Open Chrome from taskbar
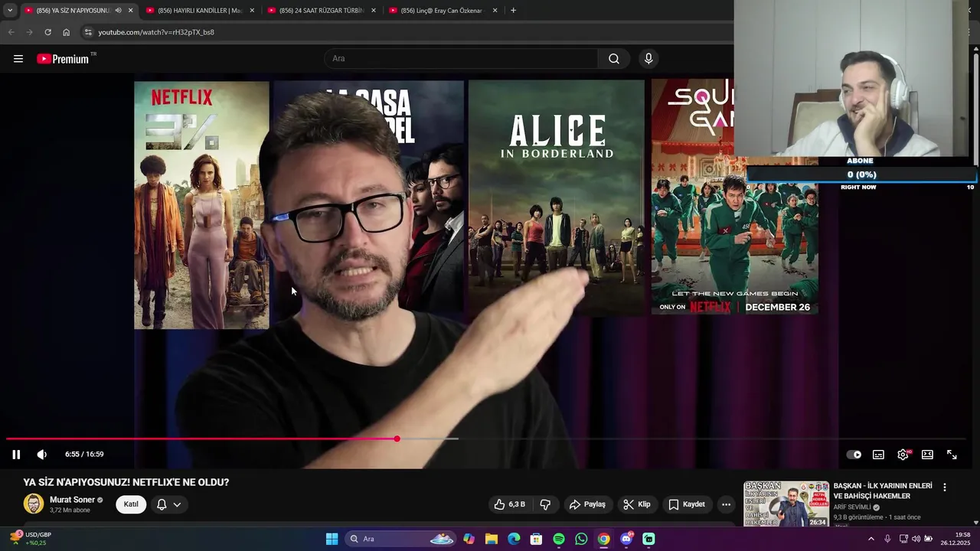980x551 pixels. tap(604, 539)
